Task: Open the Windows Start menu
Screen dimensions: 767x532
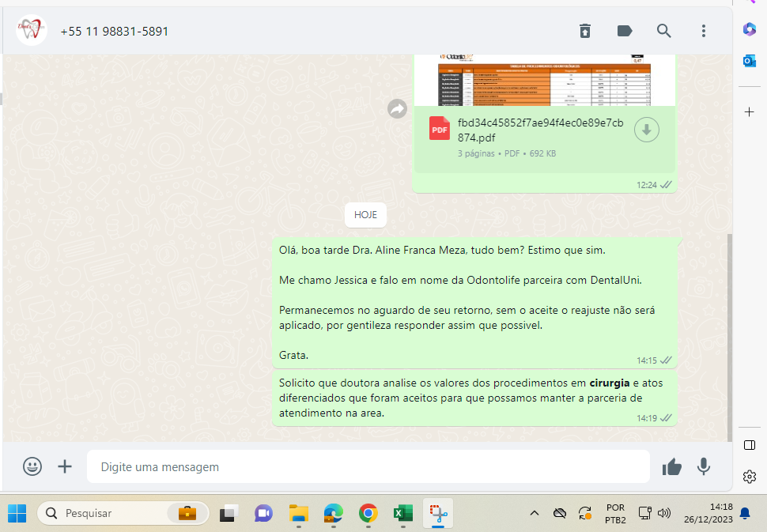Action: (x=17, y=513)
